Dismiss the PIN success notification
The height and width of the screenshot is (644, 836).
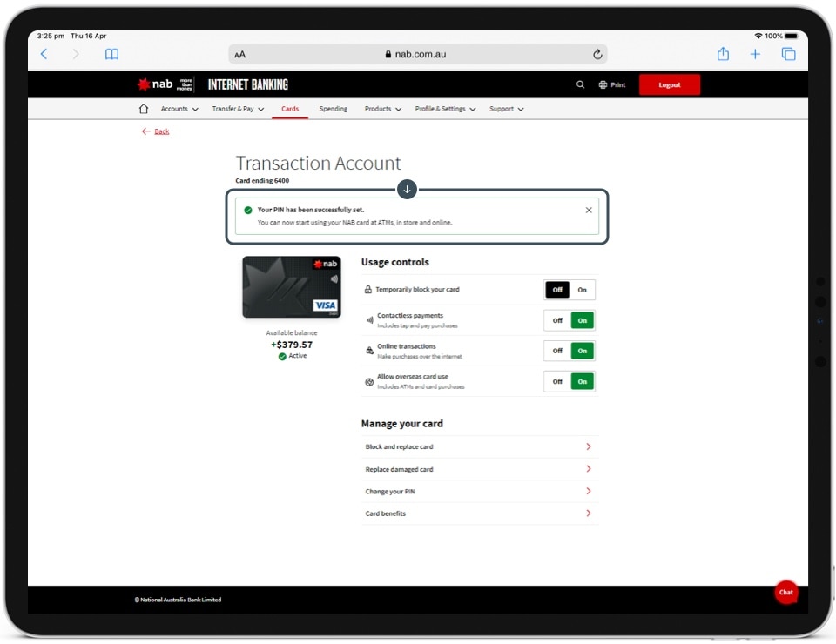click(x=589, y=210)
